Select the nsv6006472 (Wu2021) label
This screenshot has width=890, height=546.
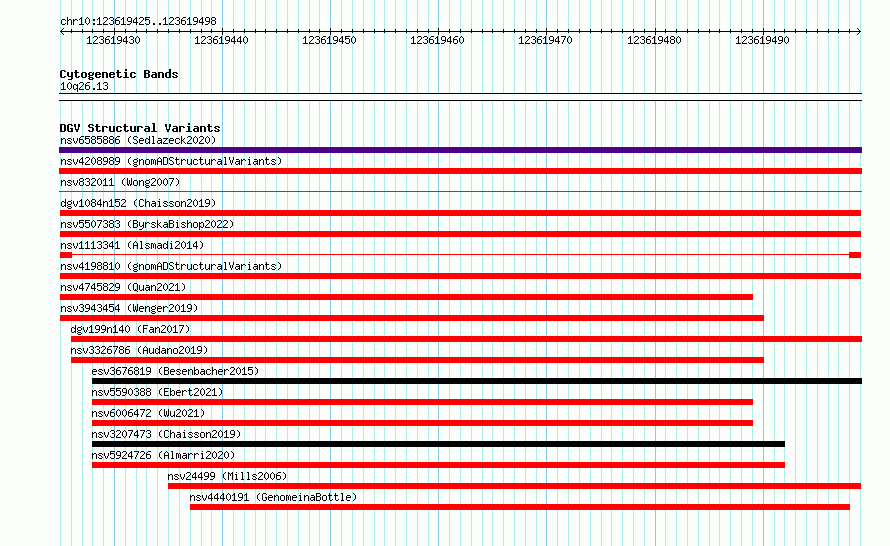[x=148, y=413]
